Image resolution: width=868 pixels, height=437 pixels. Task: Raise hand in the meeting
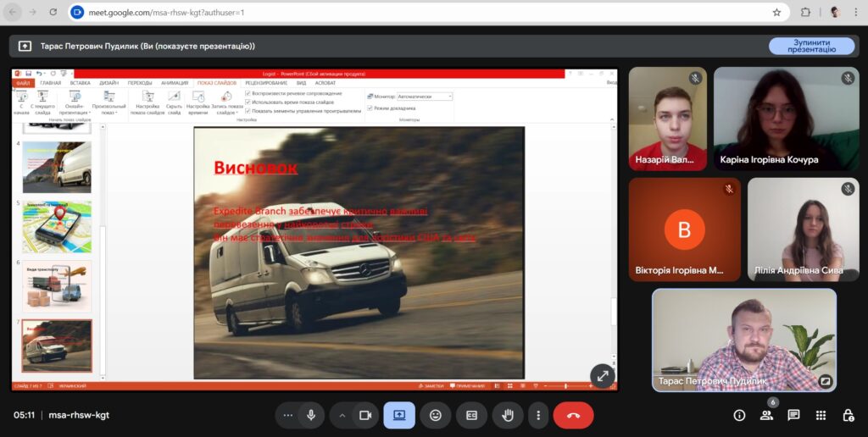coord(509,415)
